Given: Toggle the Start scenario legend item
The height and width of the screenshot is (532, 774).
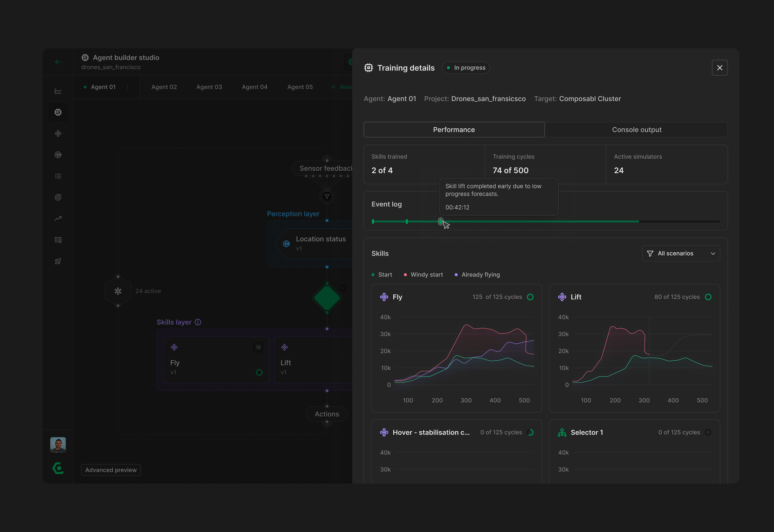Looking at the screenshot, I should pos(382,275).
